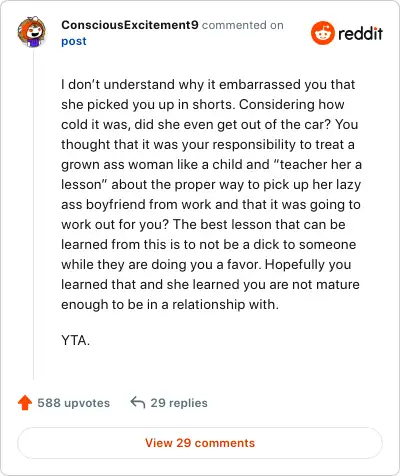Viewport: 400px width, 476px height.
Task: Click the "commented on" gray text
Action: tap(243, 25)
